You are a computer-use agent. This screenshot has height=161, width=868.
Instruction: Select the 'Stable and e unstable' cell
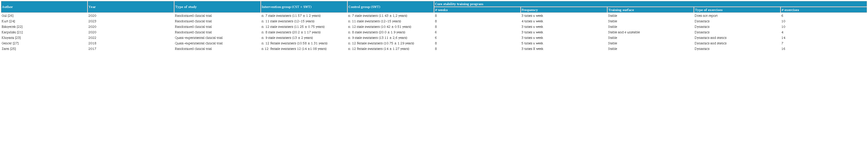click(x=624, y=32)
